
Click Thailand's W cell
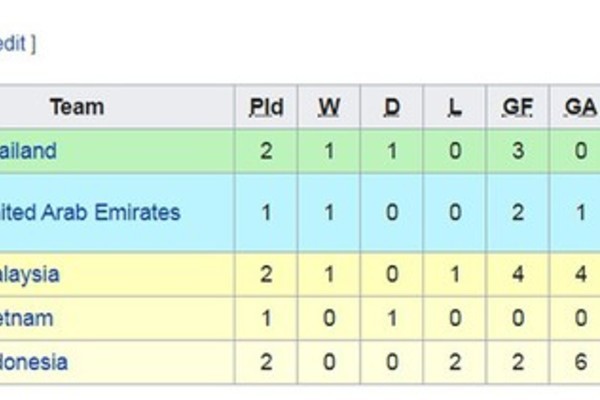[328, 151]
